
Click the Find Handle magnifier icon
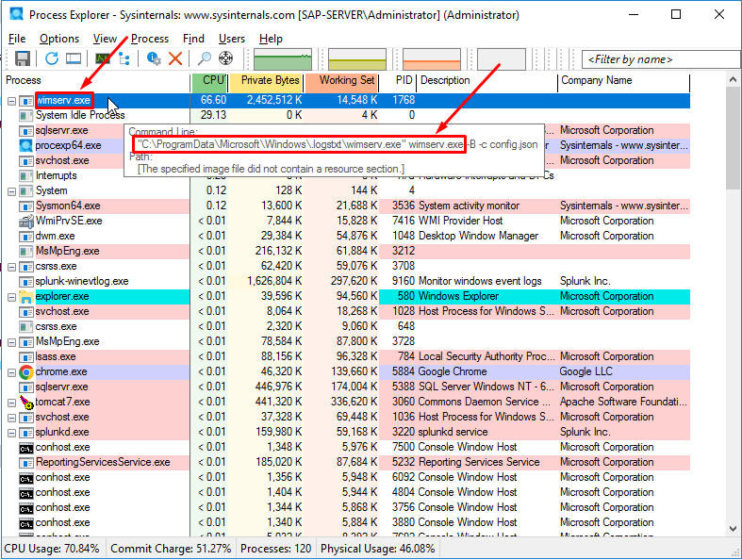(x=204, y=58)
